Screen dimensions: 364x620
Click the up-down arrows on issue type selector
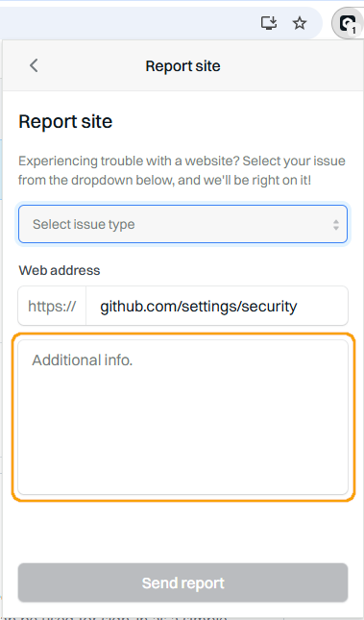point(335,225)
